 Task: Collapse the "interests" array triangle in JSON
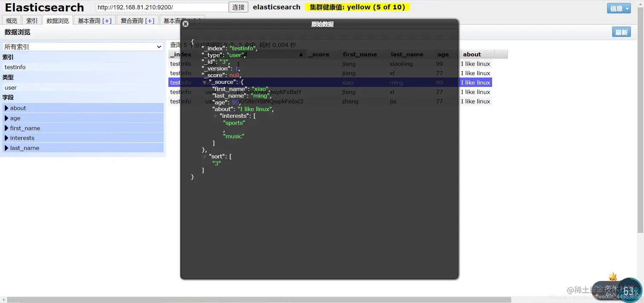coord(216,116)
